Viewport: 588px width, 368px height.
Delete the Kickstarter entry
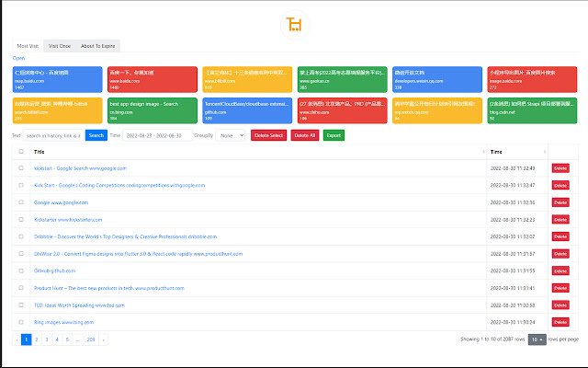point(560,220)
